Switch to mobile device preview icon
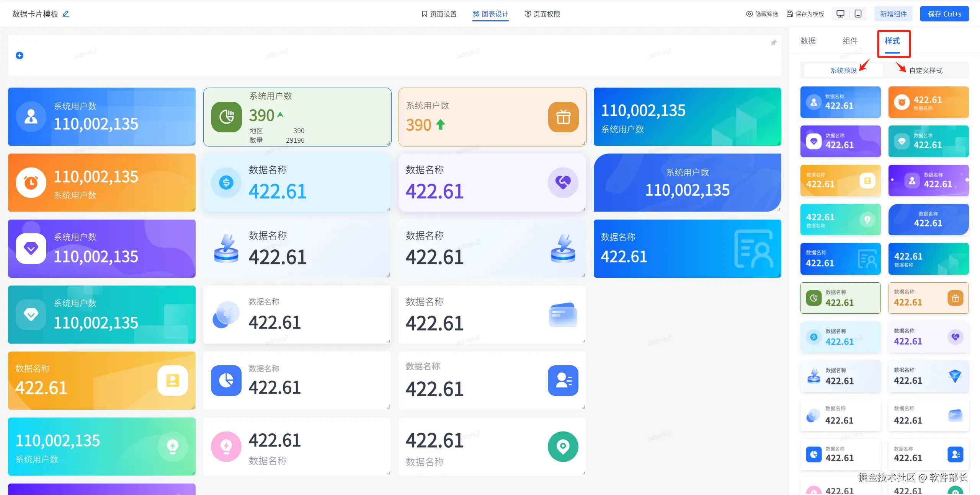This screenshot has height=495, width=980. 858,14
